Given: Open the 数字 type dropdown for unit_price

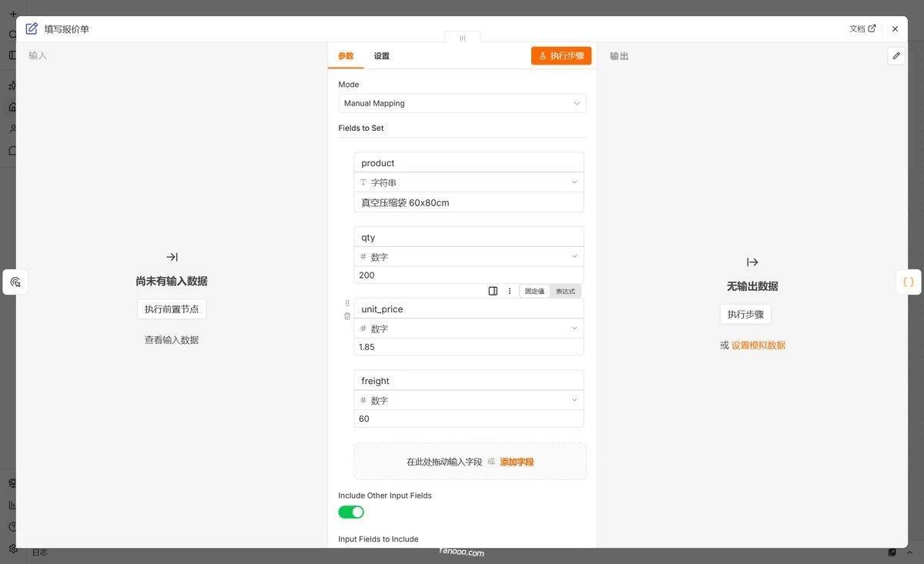Looking at the screenshot, I should [469, 329].
